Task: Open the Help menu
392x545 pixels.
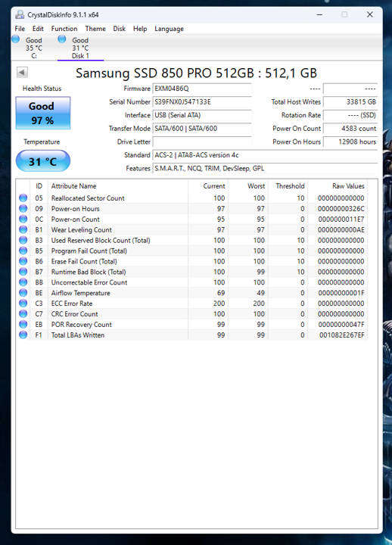Action: (x=140, y=29)
